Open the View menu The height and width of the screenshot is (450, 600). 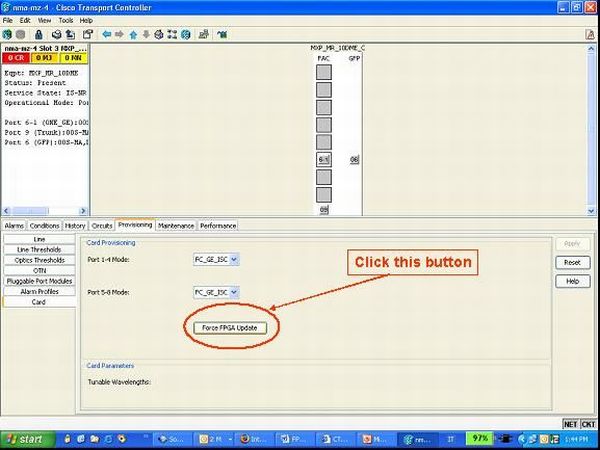[x=44, y=20]
